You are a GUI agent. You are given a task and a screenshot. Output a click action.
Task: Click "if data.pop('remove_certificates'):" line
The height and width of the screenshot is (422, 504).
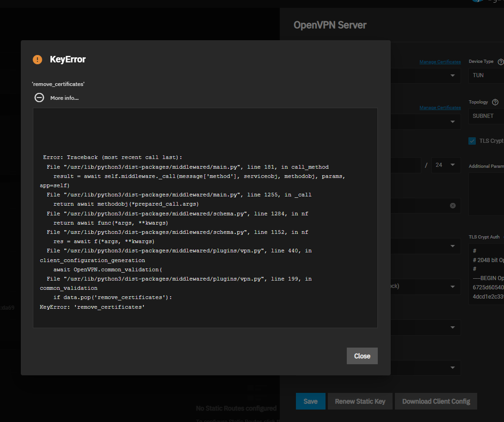112,297
